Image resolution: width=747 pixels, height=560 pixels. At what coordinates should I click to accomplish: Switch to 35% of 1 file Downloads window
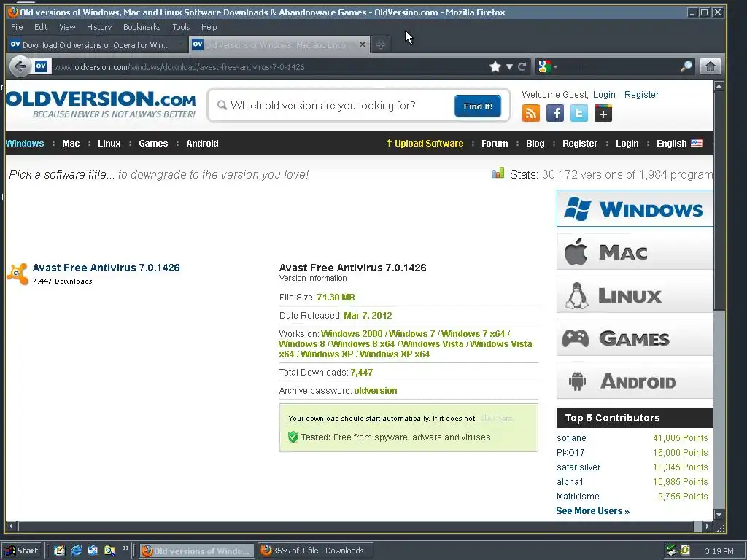[315, 551]
